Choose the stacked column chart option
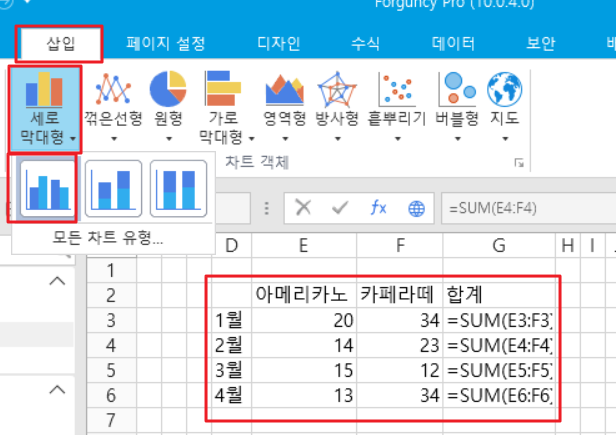Image resolution: width=616 pixels, height=435 pixels. click(114, 188)
